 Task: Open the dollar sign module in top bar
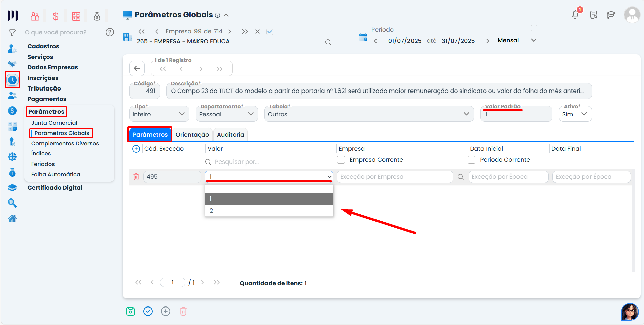click(56, 16)
